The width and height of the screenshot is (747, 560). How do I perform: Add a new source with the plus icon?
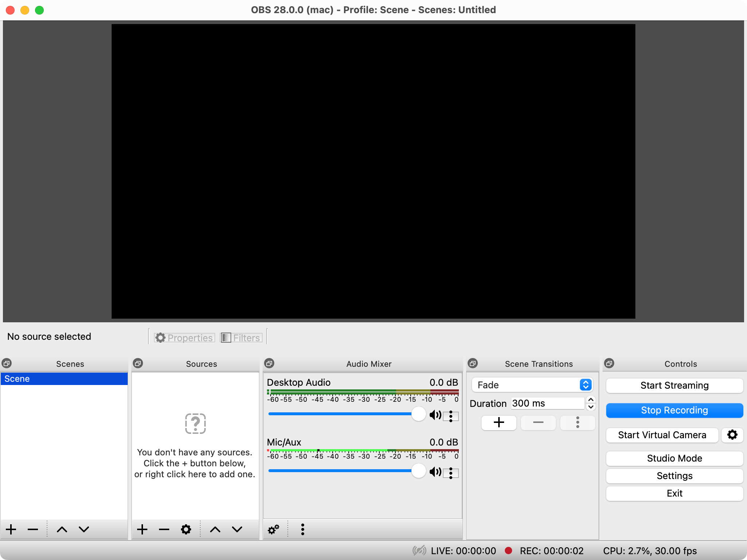click(x=142, y=529)
